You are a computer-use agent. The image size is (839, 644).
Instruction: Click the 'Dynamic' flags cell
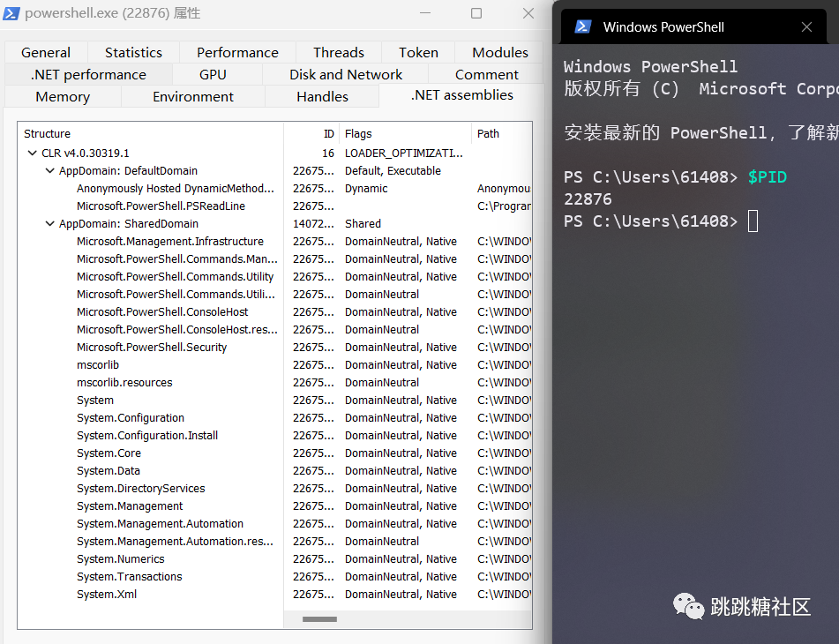tap(366, 188)
